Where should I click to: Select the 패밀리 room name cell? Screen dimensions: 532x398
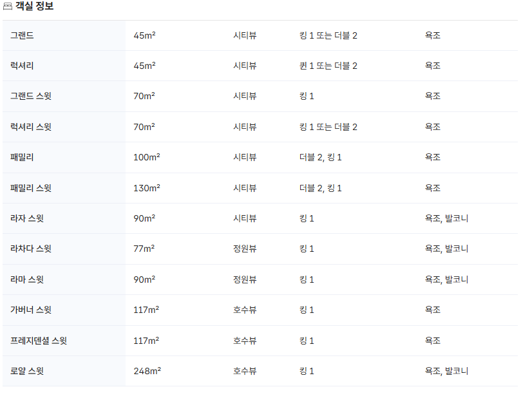pos(22,157)
